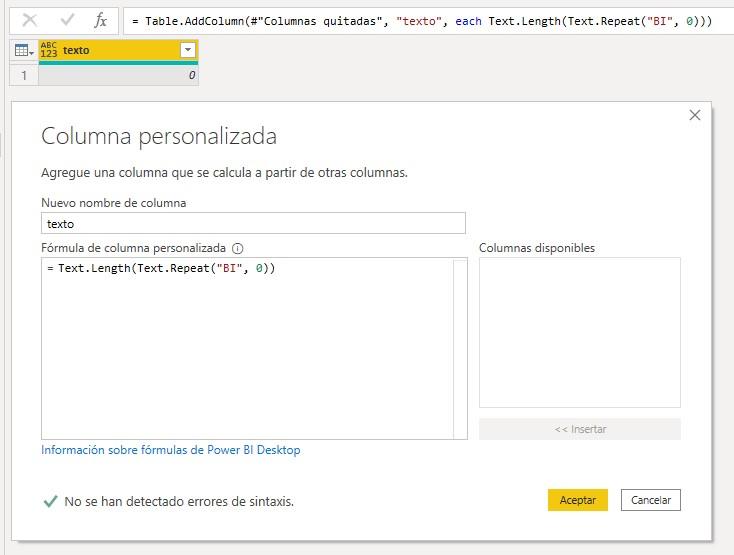Image resolution: width=734 pixels, height=555 pixels.
Task: Close the Columna personalizada dialog
Action: pyautogui.click(x=695, y=116)
